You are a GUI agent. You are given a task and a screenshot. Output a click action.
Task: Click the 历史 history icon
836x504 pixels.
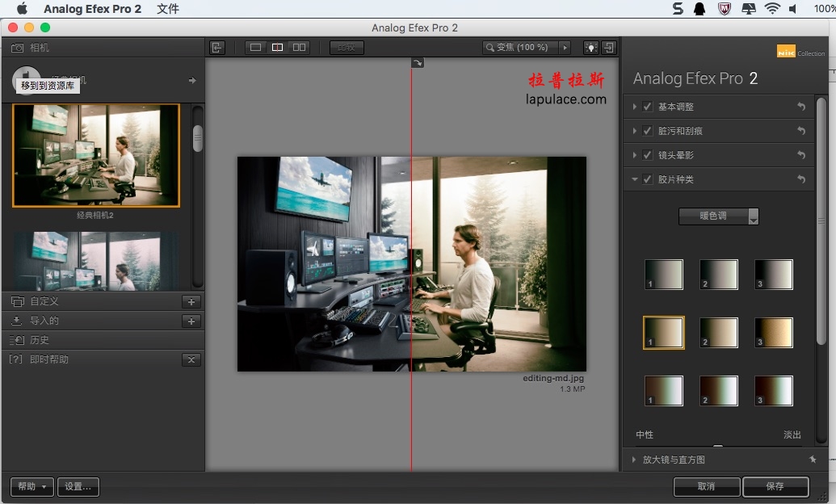click(x=17, y=340)
